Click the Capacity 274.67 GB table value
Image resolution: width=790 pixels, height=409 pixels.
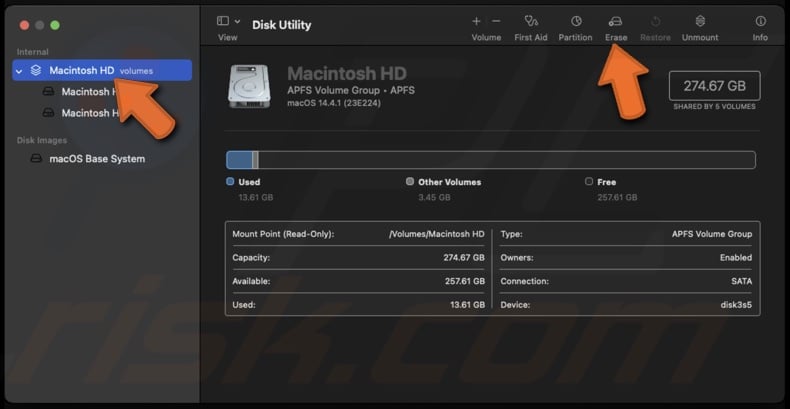[464, 257]
